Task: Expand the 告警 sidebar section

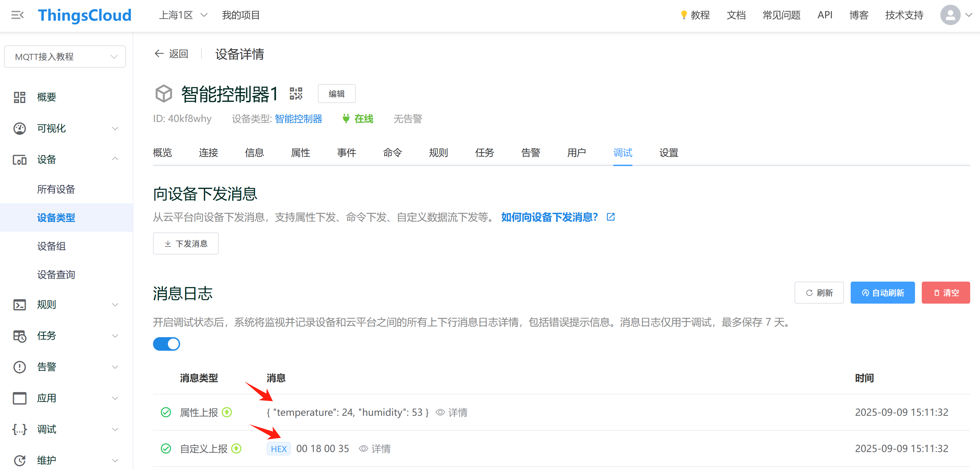Action: tap(115, 367)
